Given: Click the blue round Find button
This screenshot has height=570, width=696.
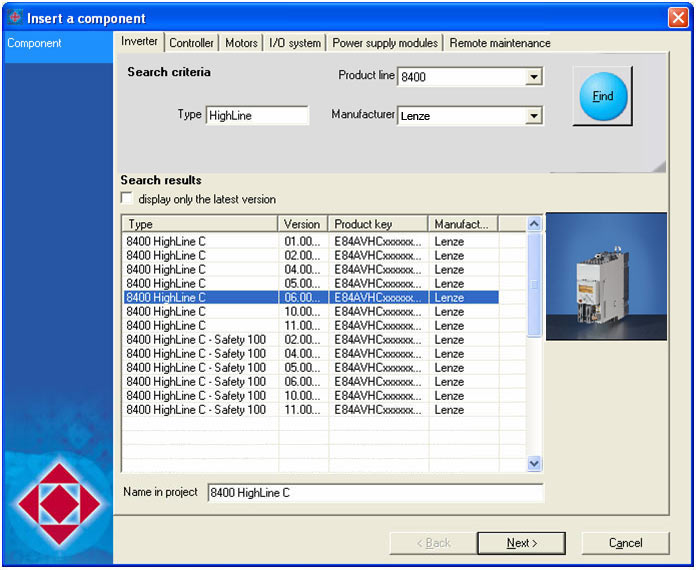Looking at the screenshot, I should 602,97.
